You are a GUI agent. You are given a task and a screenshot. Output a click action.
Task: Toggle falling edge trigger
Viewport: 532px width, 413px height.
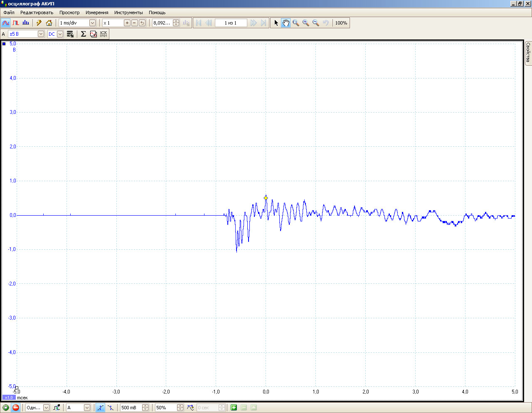110,408
